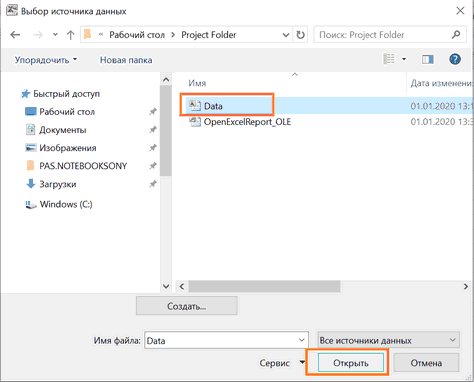Image resolution: width=474 pixels, height=382 pixels.
Task: Go back with the left arrow
Action: point(15,35)
